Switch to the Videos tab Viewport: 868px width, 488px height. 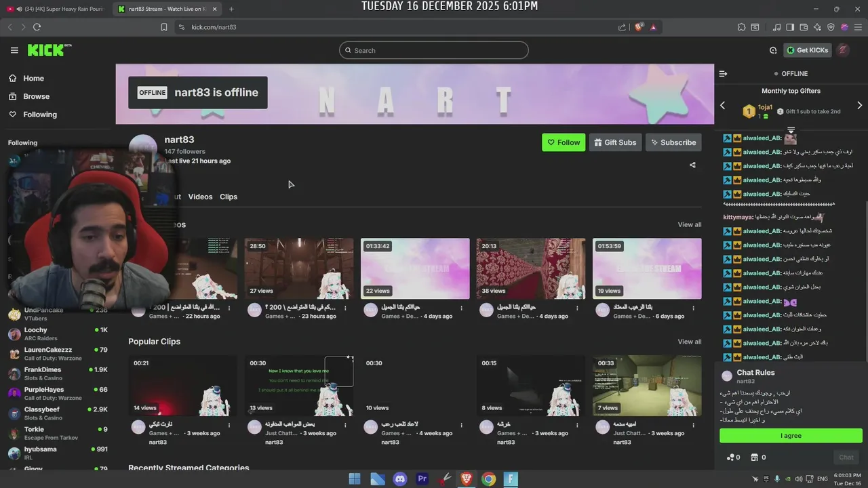point(200,197)
